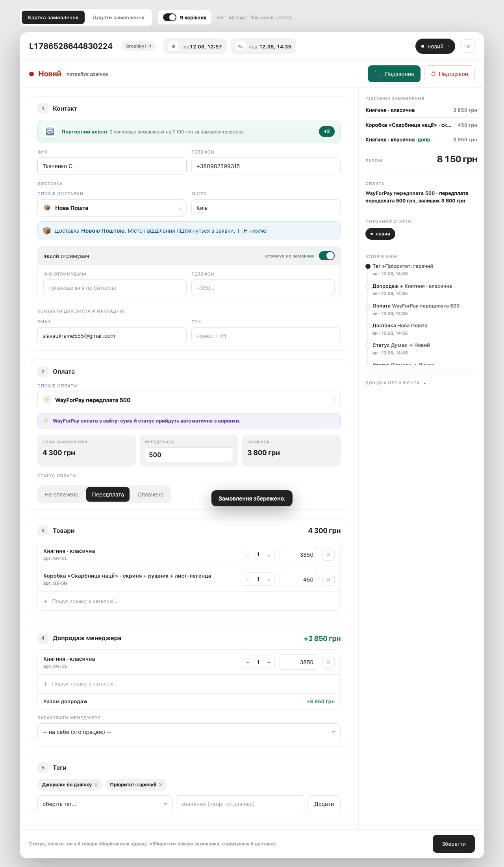This screenshot has height=867, width=504.
Task: Click history entry Доставка Нова Пошта
Action: tap(400, 326)
